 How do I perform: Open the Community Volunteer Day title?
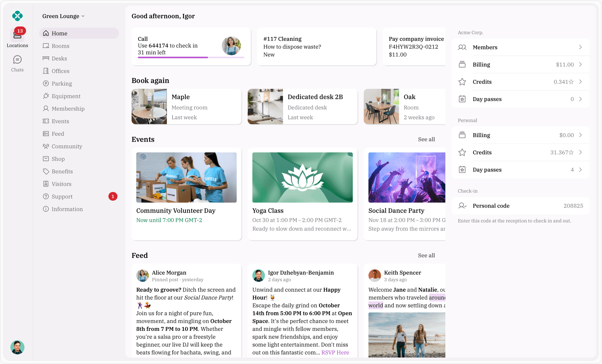coord(176,210)
